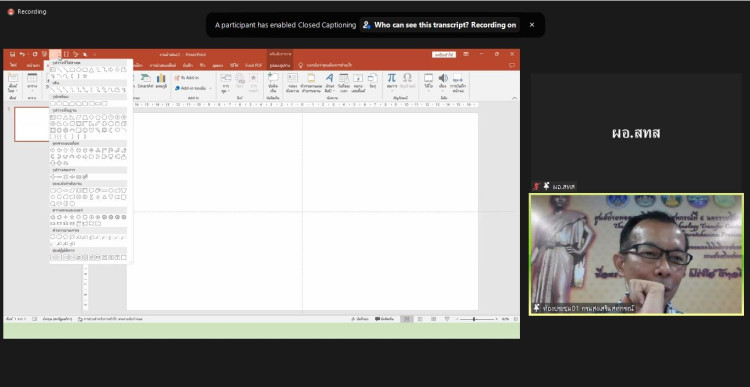Click the Action star button

pos(253,83)
